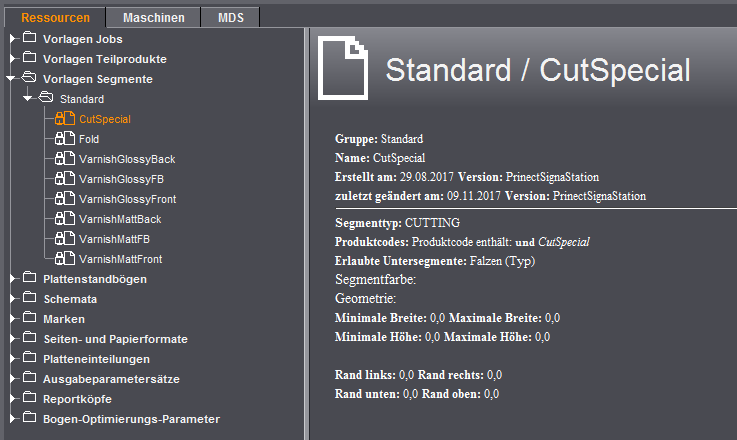Expand the Vorlagen Jobs folder arrow
The height and width of the screenshot is (440, 737).
(13, 38)
